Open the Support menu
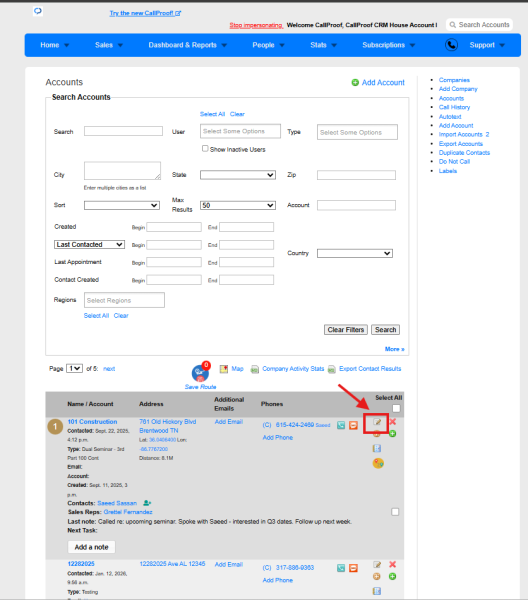Viewport: 528px width, 600px height. point(487,45)
